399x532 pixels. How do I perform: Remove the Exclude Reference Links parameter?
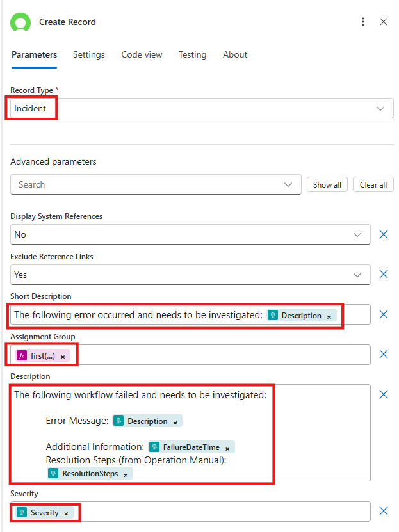[x=384, y=274]
